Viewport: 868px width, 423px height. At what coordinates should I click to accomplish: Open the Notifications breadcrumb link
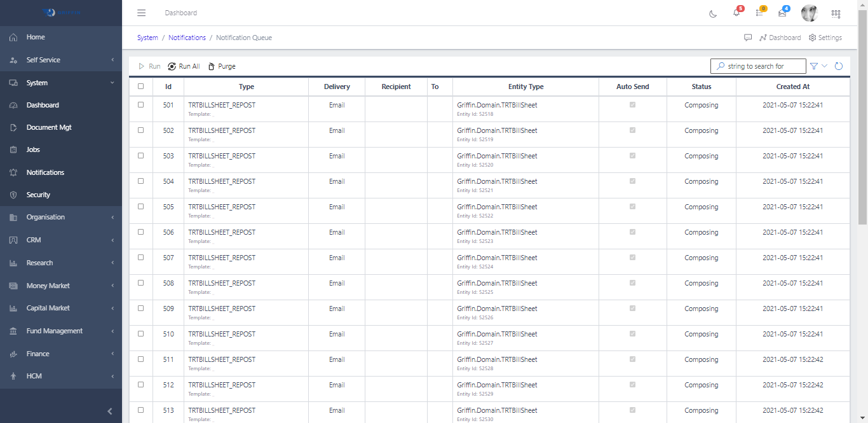pyautogui.click(x=187, y=38)
